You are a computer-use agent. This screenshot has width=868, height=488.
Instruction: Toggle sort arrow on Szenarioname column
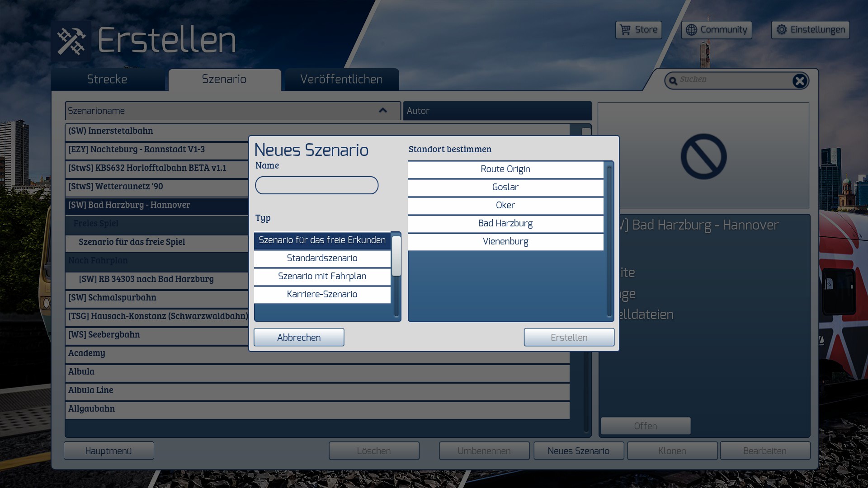(x=382, y=110)
